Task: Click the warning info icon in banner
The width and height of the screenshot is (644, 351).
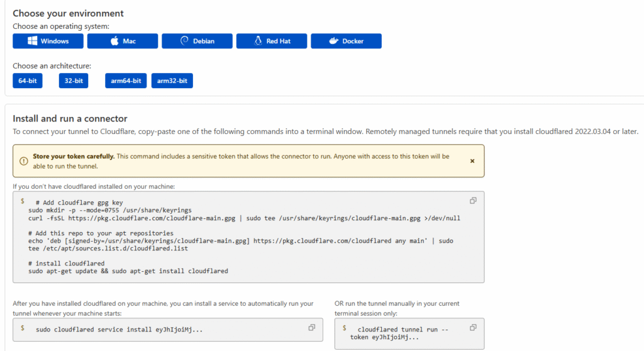Action: pyautogui.click(x=24, y=161)
